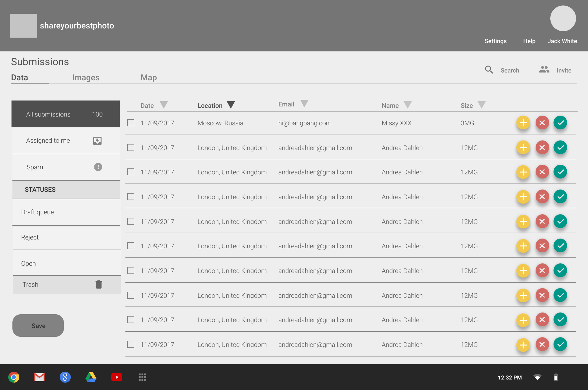Image resolution: width=588 pixels, height=390 pixels.
Task: Tick checkbox on sixth row of table
Action: pos(131,246)
